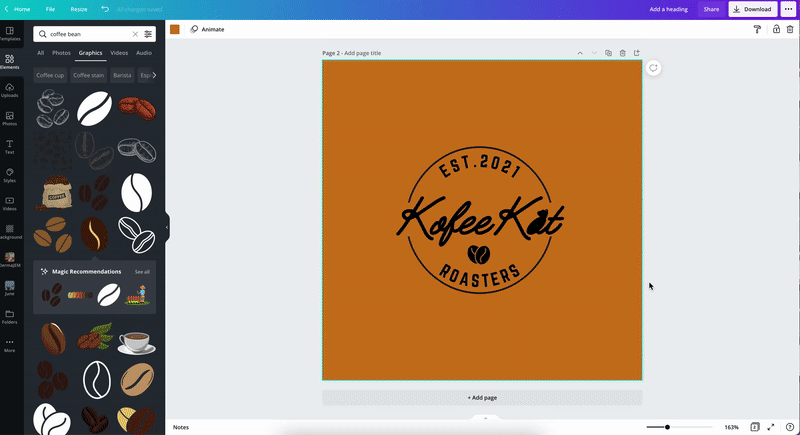
Task: Switch to the Photos tab
Action: point(61,53)
